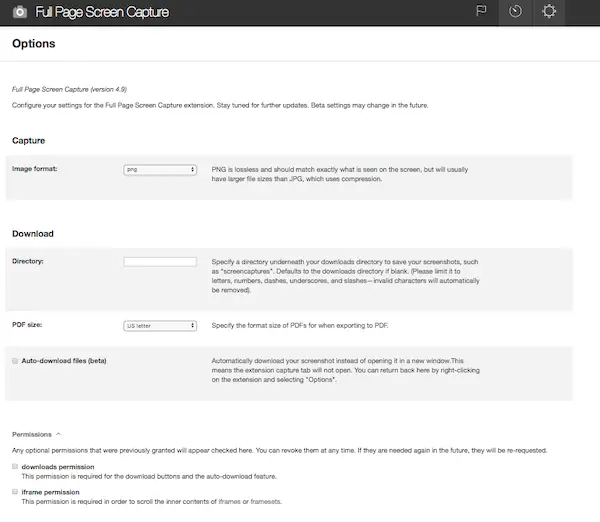Click the Full Page Screen Capture title
Image resolution: width=600 pixels, height=522 pixels.
click(x=102, y=13)
